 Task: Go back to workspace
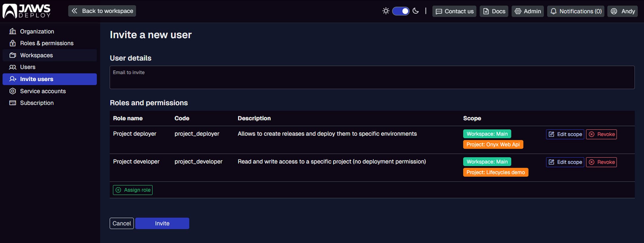102,11
